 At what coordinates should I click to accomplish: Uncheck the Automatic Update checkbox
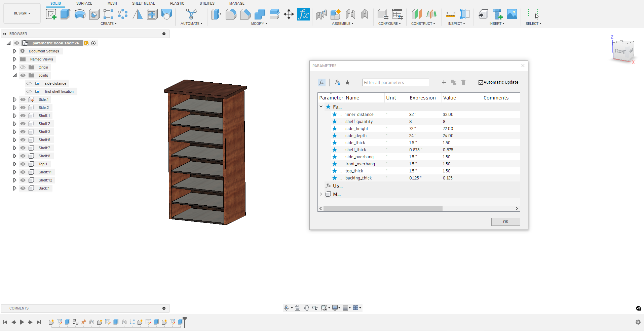click(x=481, y=82)
